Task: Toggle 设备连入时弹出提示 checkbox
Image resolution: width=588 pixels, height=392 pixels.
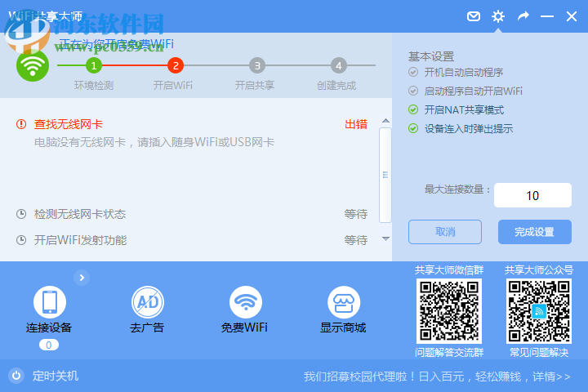Action: pos(413,129)
